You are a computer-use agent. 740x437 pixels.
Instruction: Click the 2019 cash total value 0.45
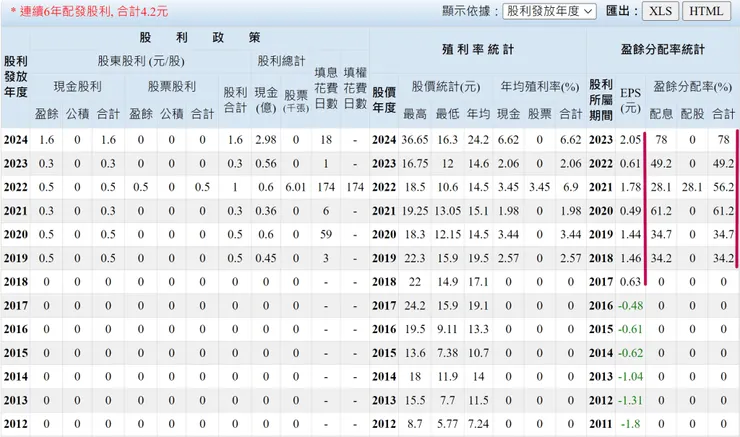[x=266, y=258]
